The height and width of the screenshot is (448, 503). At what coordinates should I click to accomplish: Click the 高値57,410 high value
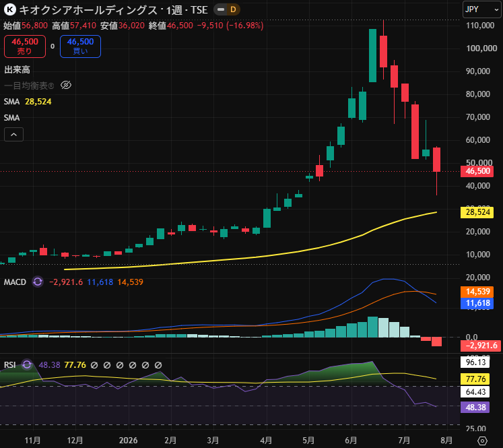click(x=74, y=26)
